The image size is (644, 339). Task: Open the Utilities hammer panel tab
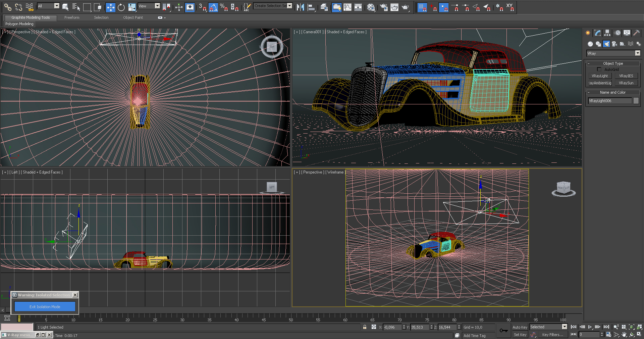(636, 33)
